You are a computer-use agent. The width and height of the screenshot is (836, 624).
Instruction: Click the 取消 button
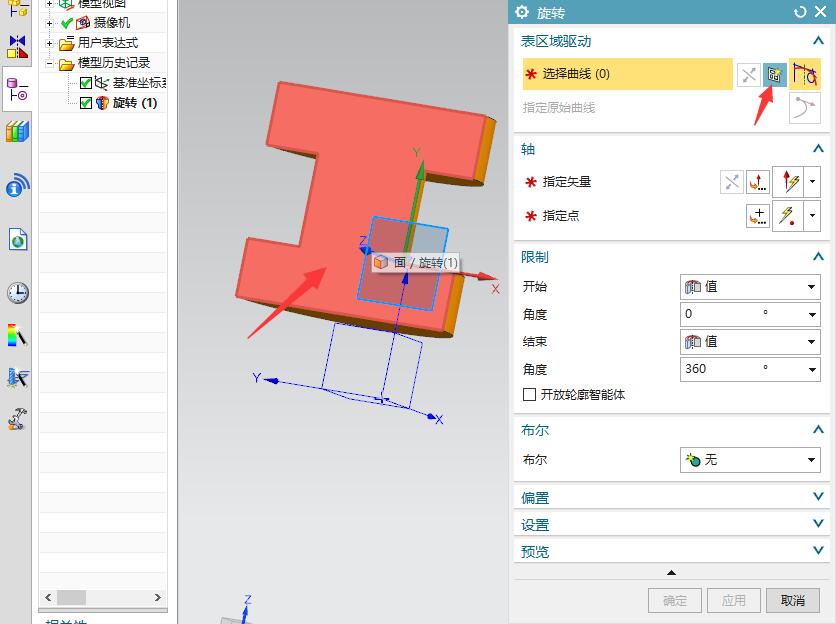coord(792,601)
